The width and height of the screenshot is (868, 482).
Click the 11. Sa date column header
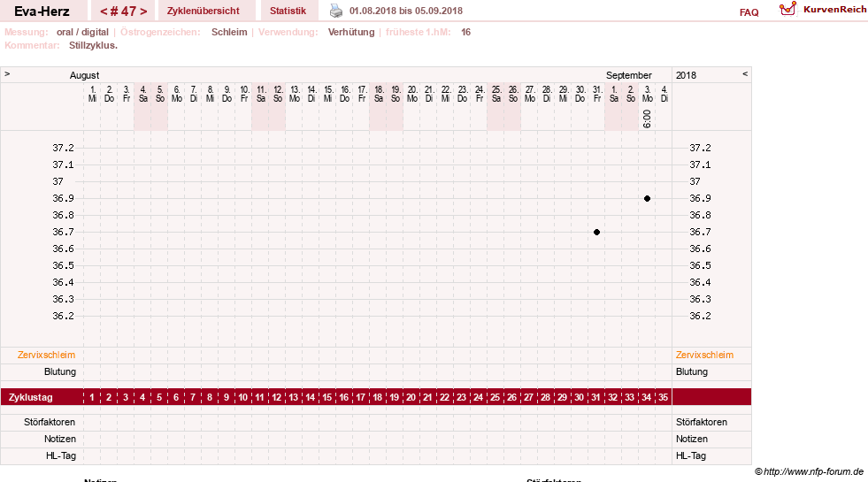click(261, 94)
